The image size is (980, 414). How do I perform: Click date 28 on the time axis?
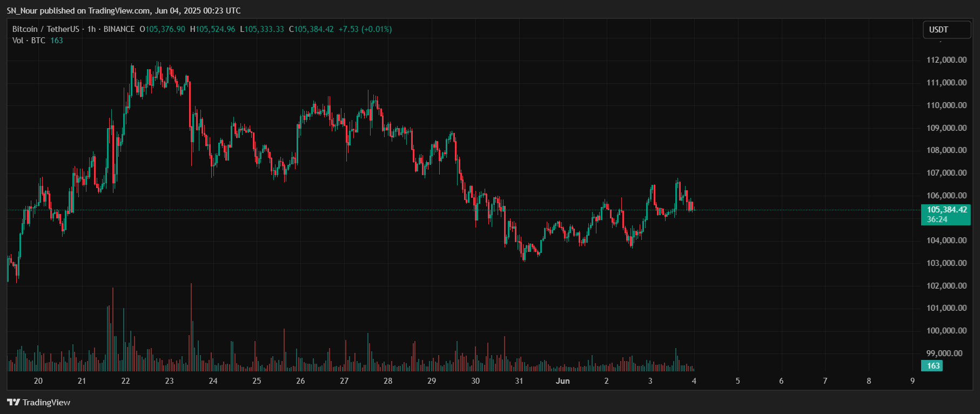click(388, 381)
